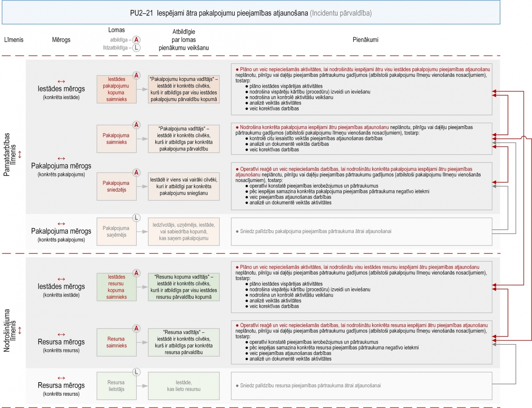Select the 'Iestādes resursu kopuma saimnieks' role box
532x408 pixels.
(116, 287)
